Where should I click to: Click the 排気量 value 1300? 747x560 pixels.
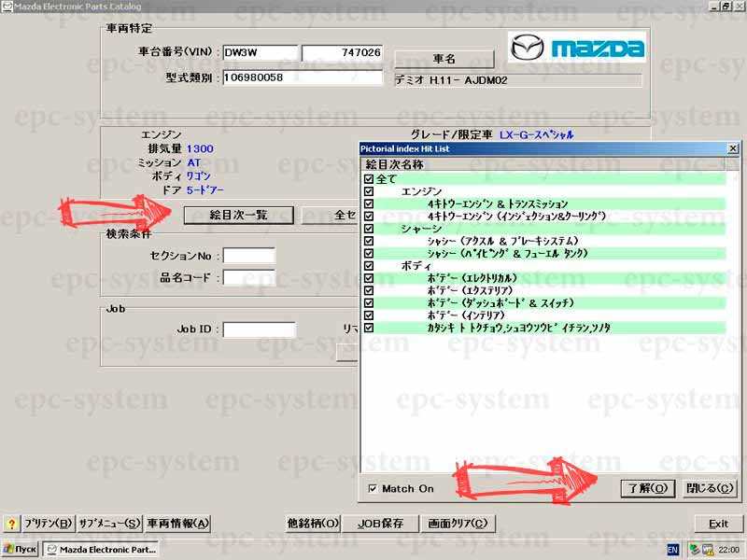(200, 148)
